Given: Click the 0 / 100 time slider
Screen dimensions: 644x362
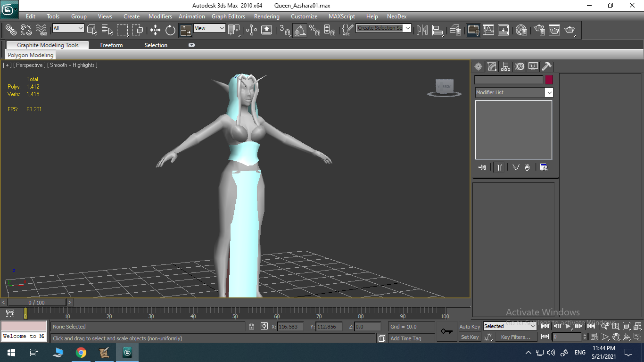Looking at the screenshot, I should (37, 303).
